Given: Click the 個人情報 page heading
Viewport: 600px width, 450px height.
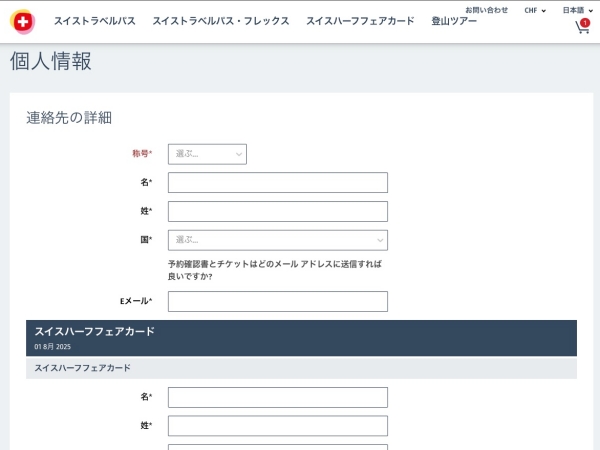Looking at the screenshot, I should pos(51,61).
